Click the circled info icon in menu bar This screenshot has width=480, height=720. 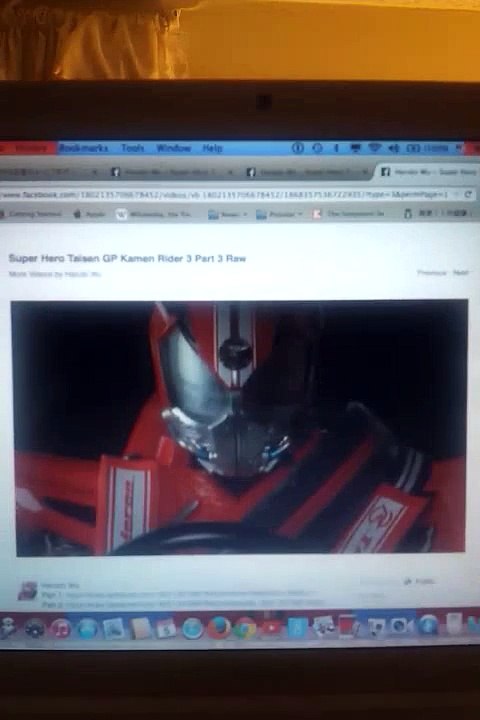tap(298, 148)
